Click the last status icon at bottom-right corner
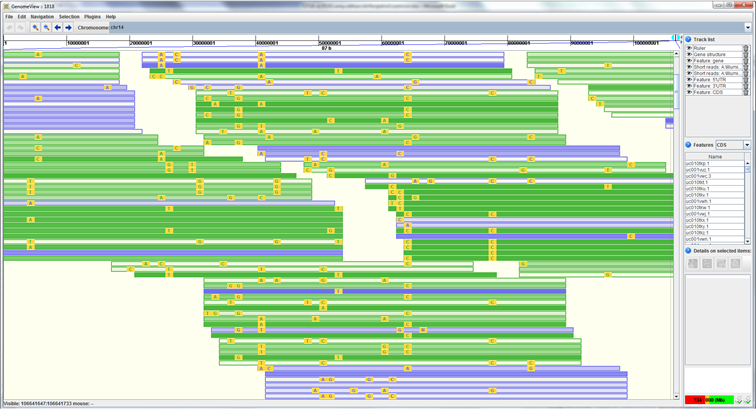 747,400
